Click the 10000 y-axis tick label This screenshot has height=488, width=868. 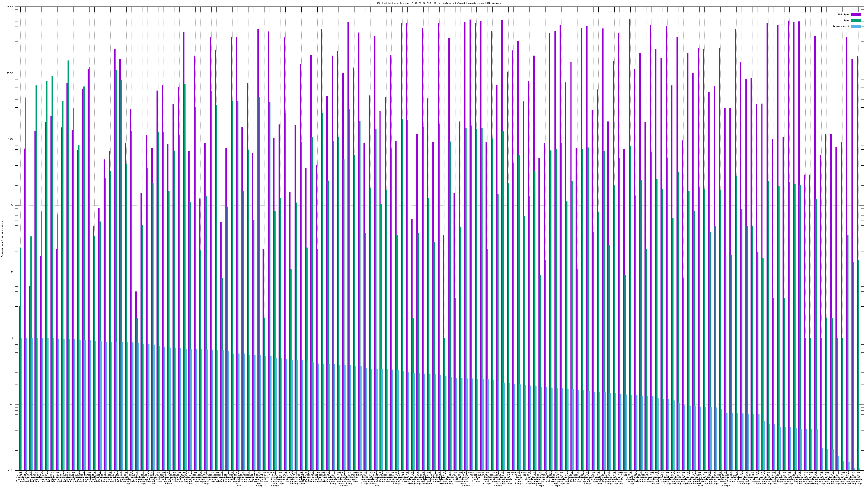click(x=11, y=73)
